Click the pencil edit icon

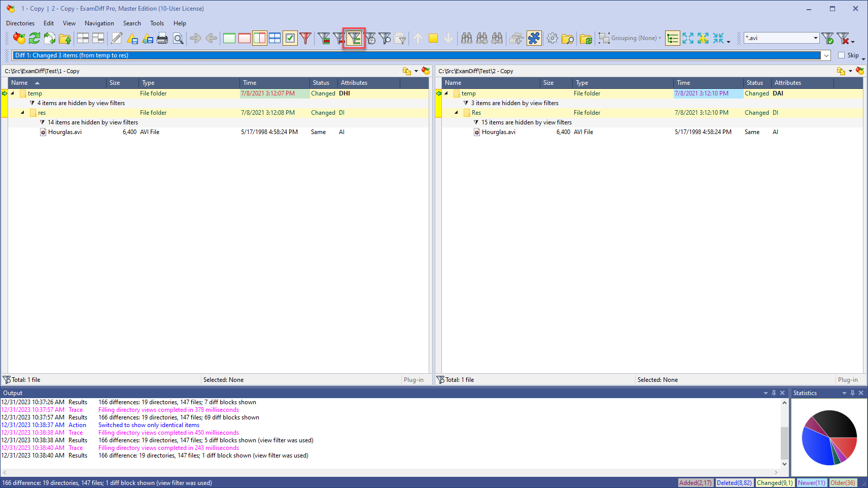pyautogui.click(x=117, y=38)
